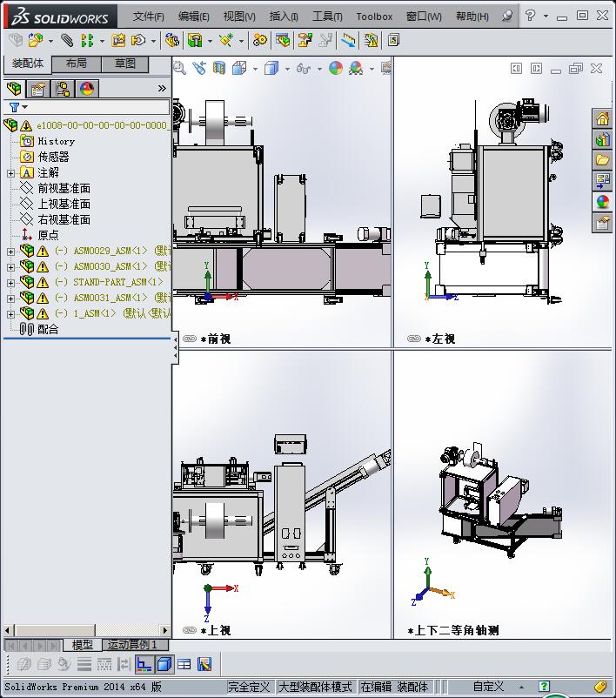The image size is (616, 698).
Task: Select the Mate paperclip tool
Action: (67, 41)
